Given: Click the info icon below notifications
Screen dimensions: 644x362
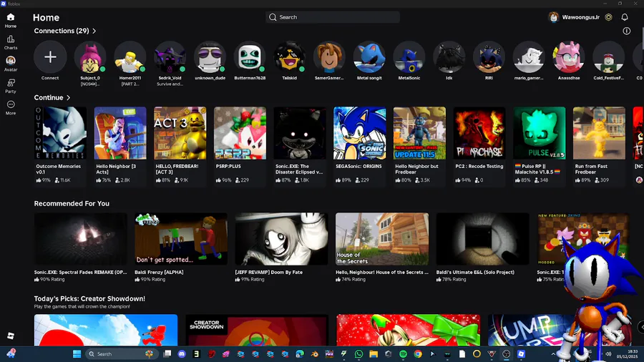Looking at the screenshot, I should 626,31.
